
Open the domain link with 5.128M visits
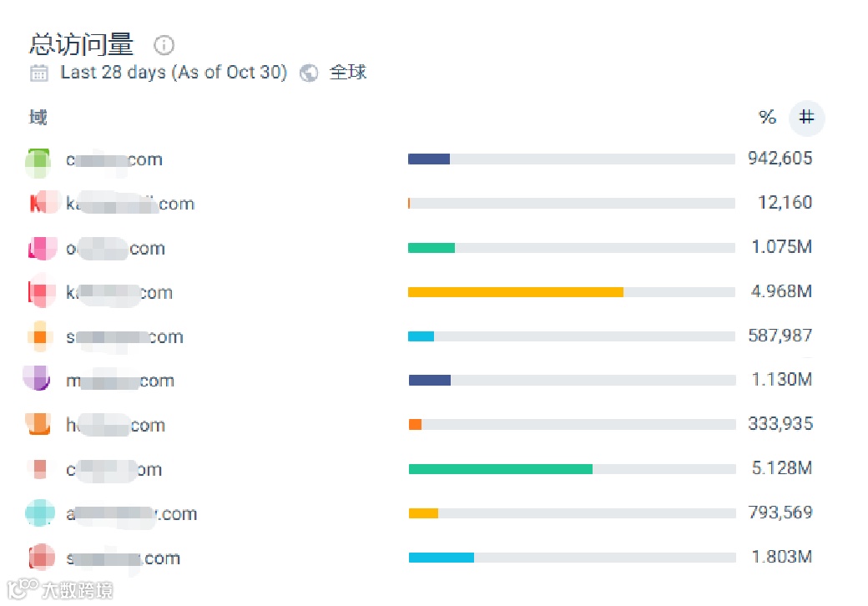pyautogui.click(x=114, y=470)
